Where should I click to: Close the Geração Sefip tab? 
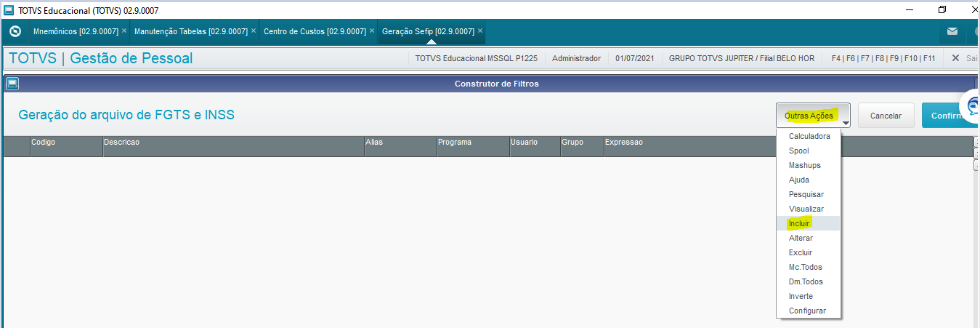click(480, 31)
